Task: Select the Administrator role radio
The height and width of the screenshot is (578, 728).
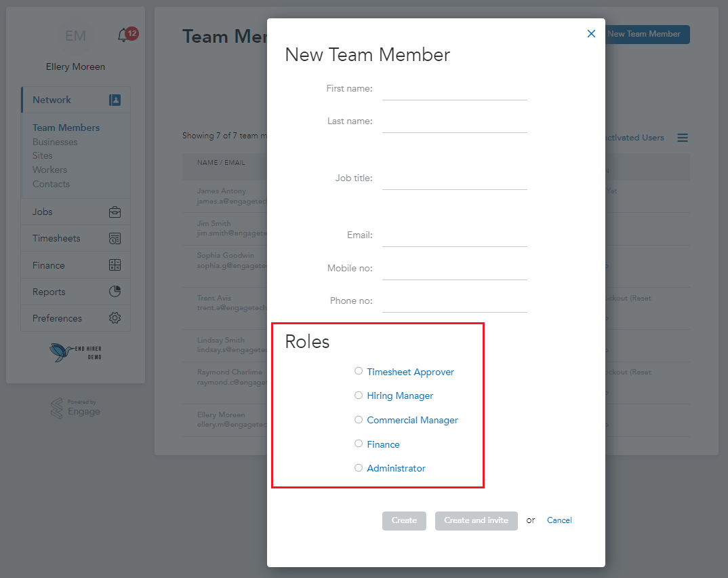Action: point(359,467)
